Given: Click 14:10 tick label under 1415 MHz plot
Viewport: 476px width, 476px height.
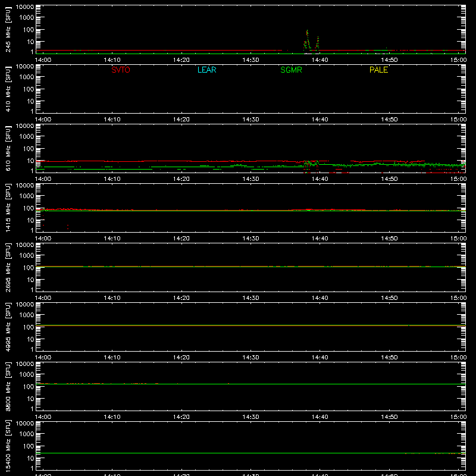Looking at the screenshot, I should [x=112, y=239].
